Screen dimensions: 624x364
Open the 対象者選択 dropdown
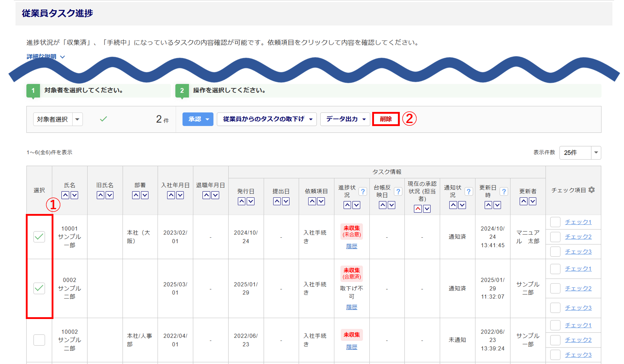pos(58,119)
